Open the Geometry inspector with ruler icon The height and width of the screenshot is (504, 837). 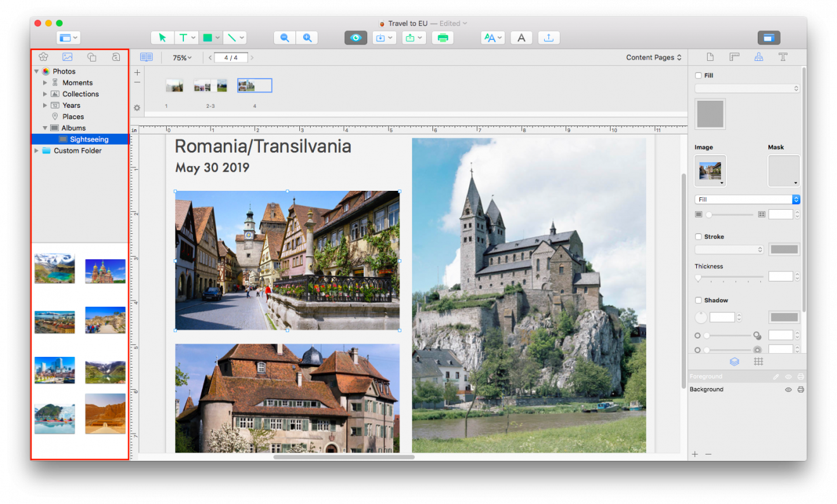coord(734,57)
